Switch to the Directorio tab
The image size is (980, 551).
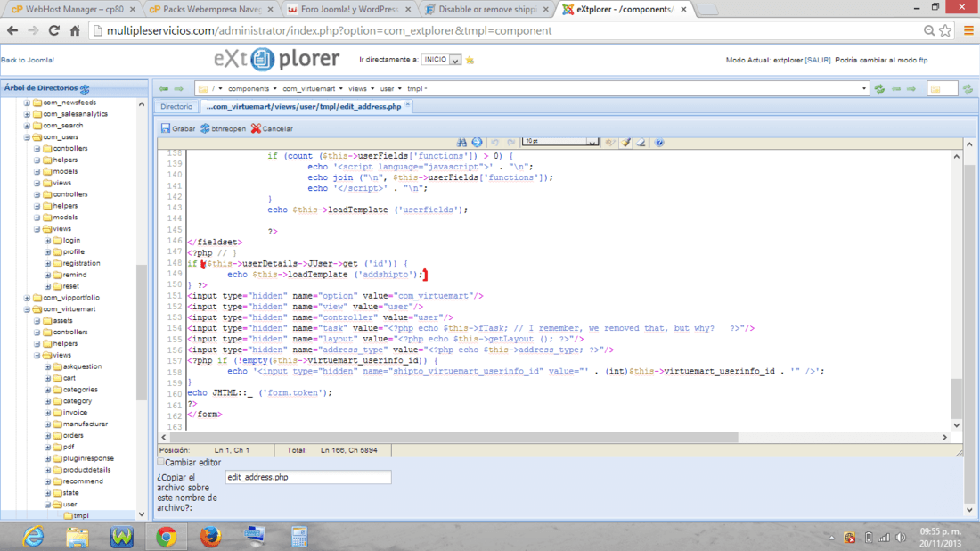click(x=176, y=107)
